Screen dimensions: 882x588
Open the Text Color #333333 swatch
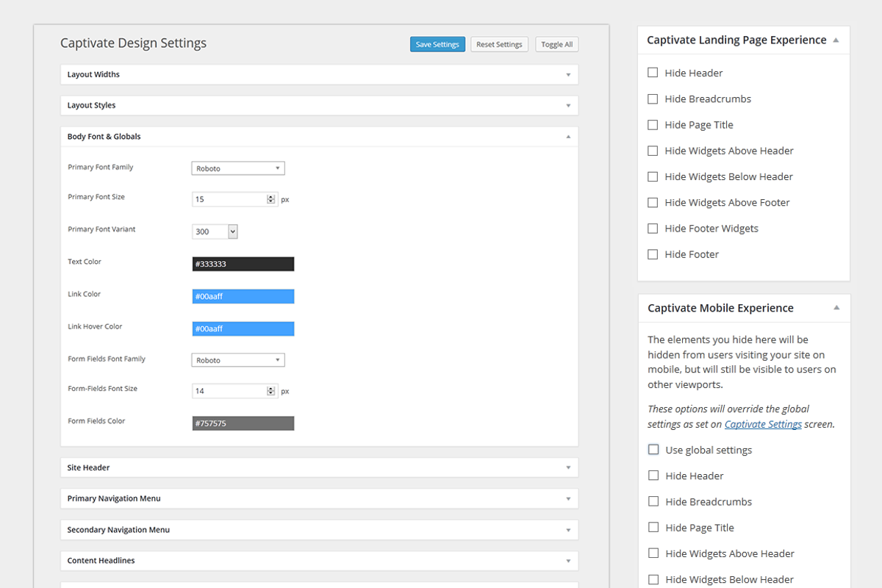(243, 264)
